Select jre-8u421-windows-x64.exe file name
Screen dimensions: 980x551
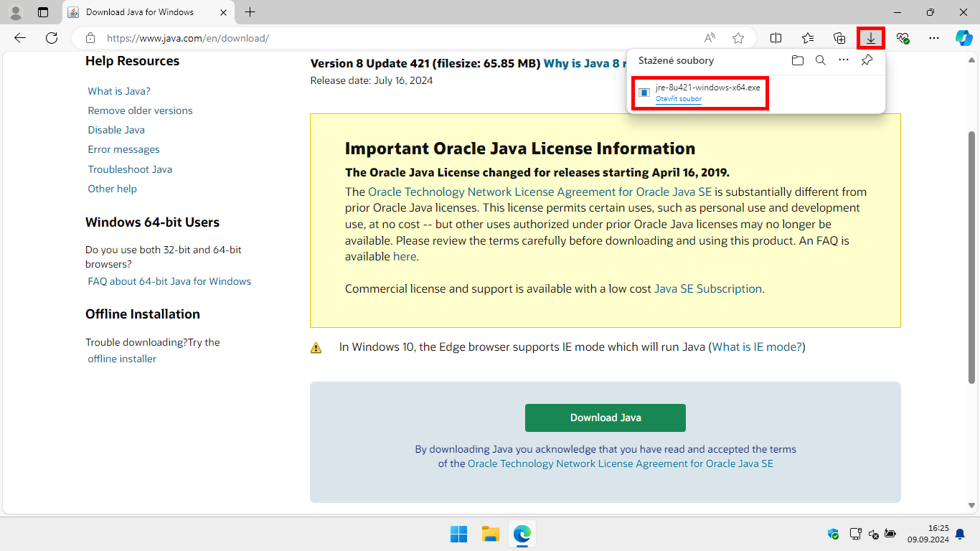pyautogui.click(x=708, y=88)
